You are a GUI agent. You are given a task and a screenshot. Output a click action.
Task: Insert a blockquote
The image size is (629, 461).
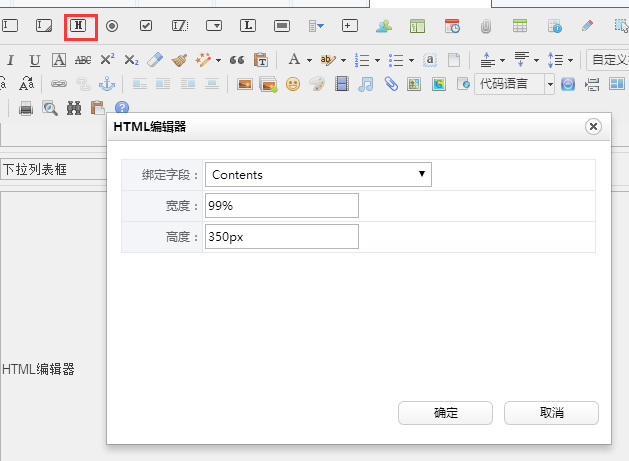coord(237,60)
